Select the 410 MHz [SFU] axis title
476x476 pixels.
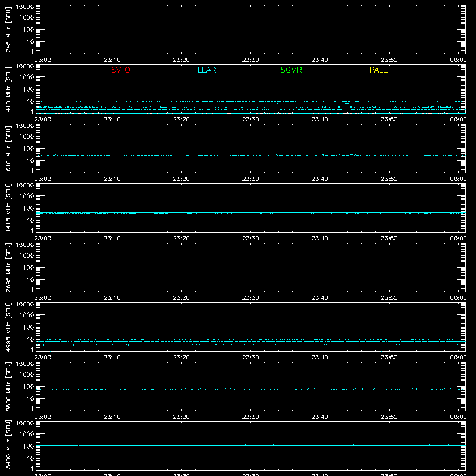pos(8,89)
